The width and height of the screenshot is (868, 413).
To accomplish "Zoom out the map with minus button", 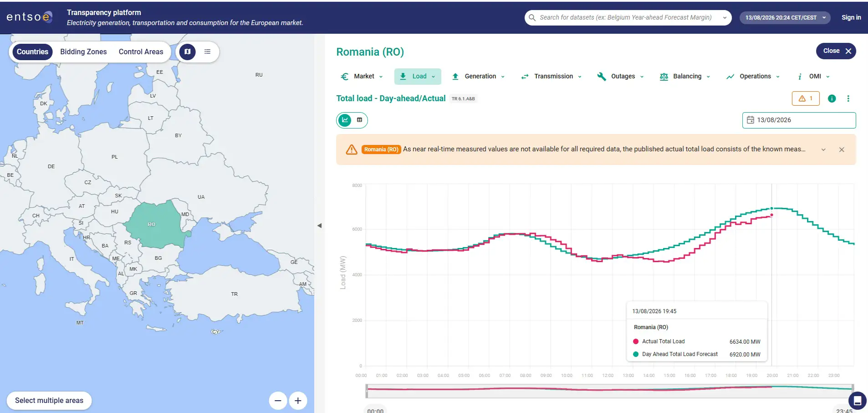I will point(278,401).
